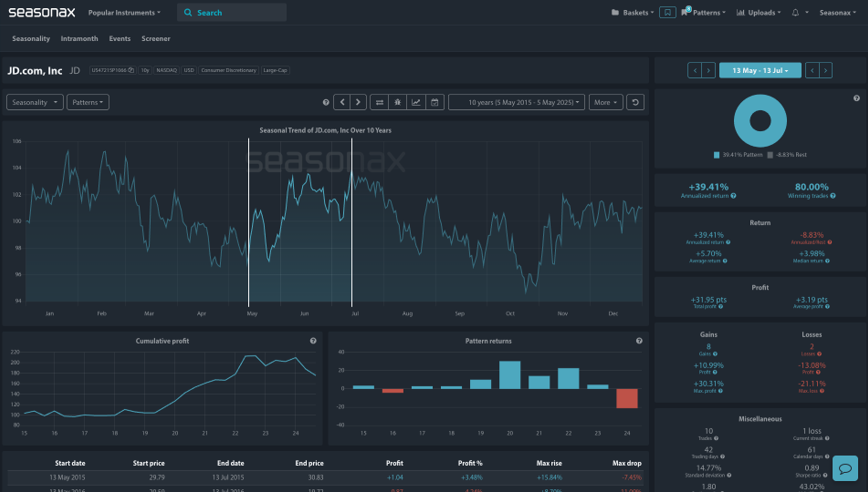
Task: Go to previous chart period arrow in toolbar
Action: [x=342, y=102]
